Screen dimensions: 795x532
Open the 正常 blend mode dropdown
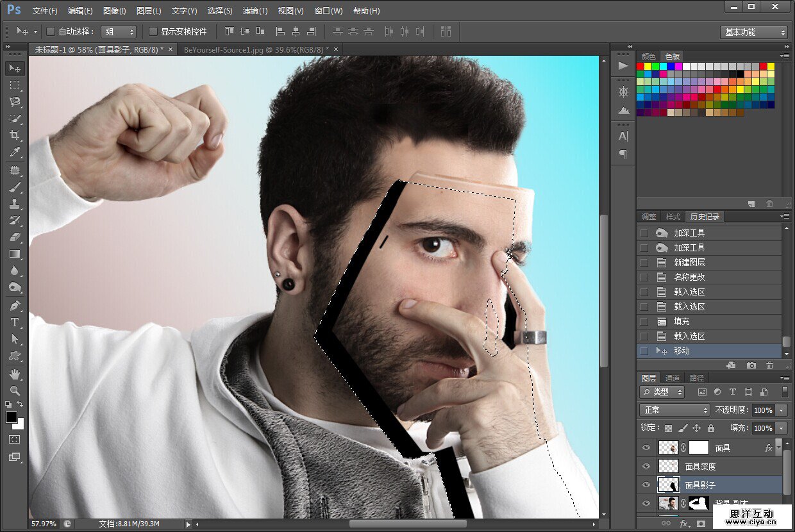coord(674,410)
